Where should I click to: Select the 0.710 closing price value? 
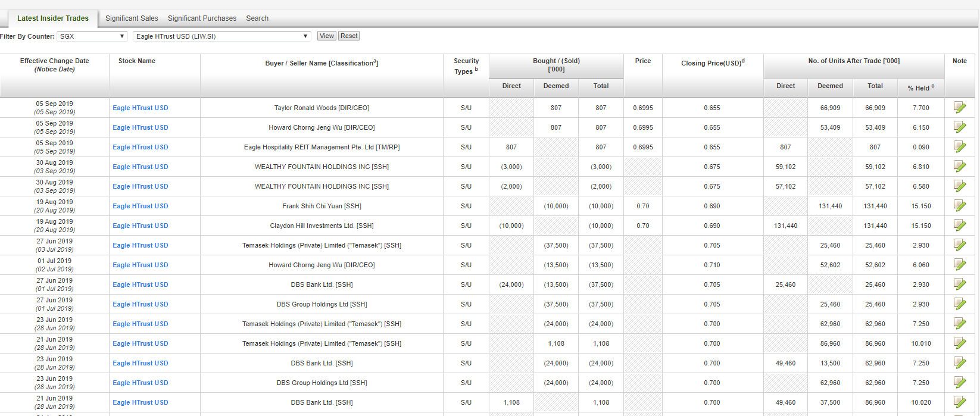[x=712, y=265]
